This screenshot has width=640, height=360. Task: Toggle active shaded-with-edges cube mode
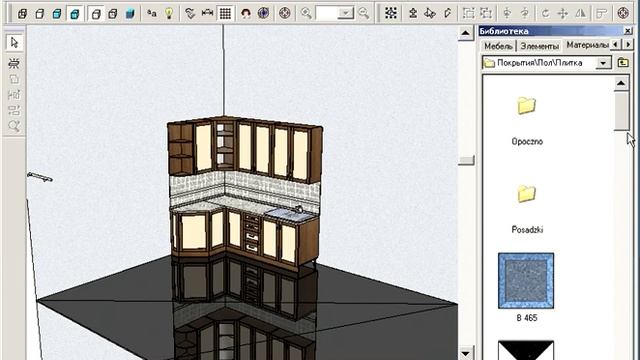pos(74,13)
